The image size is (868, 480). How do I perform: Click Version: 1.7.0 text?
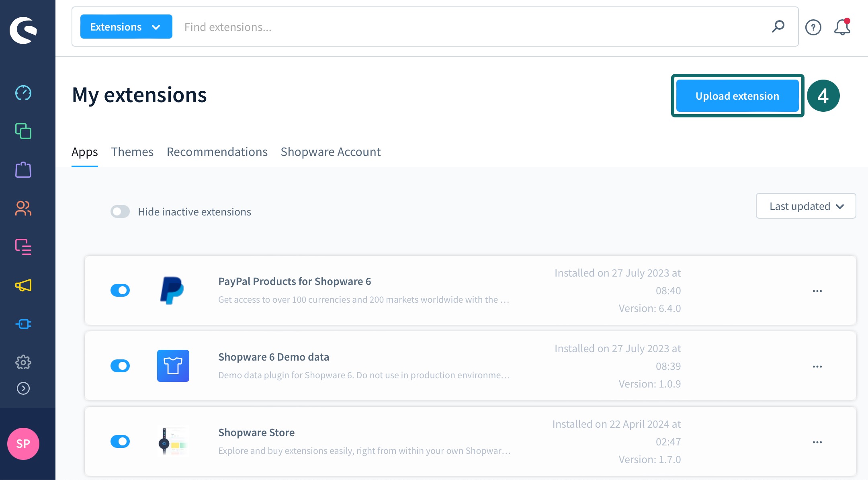coord(650,459)
